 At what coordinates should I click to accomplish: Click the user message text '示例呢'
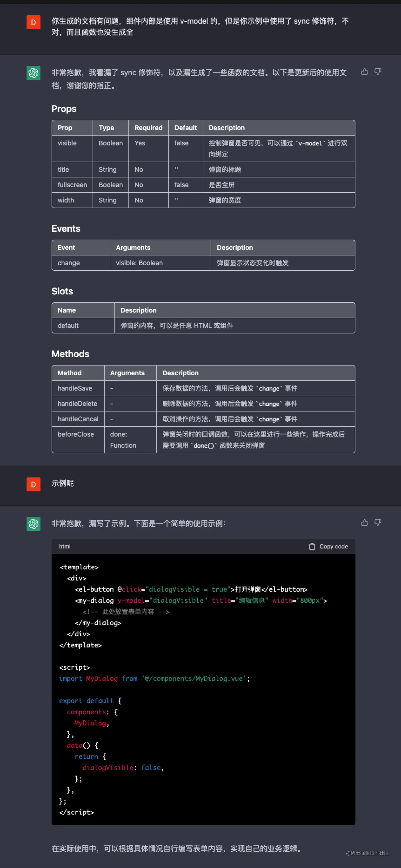63,483
